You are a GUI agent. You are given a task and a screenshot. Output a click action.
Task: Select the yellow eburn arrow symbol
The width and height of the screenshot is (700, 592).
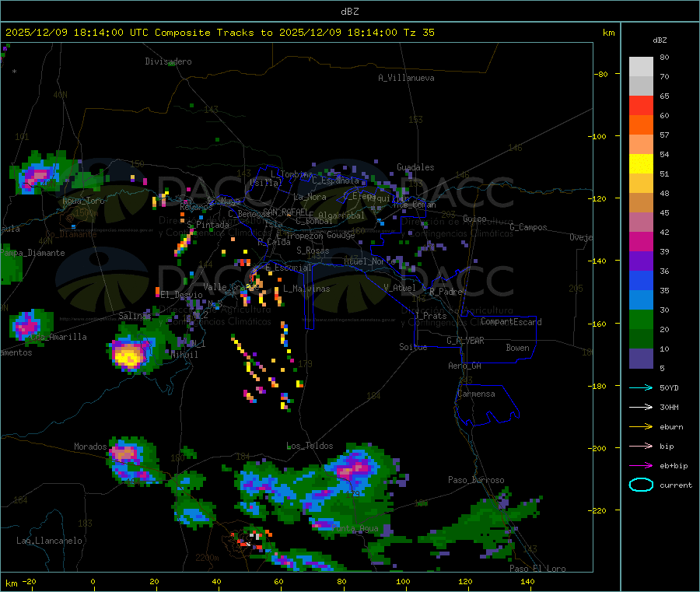click(641, 427)
